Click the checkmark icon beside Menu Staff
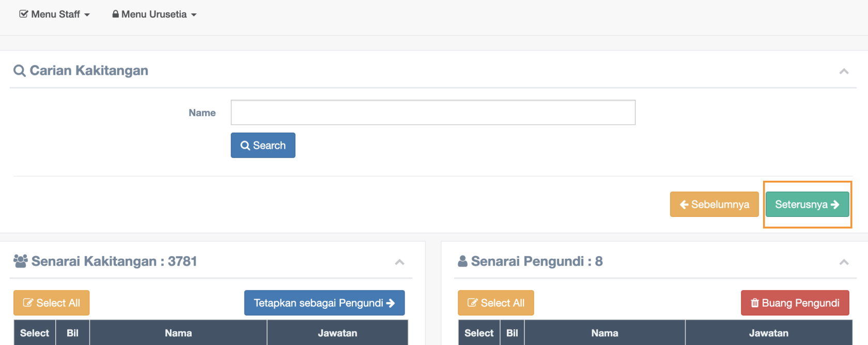 tap(24, 14)
